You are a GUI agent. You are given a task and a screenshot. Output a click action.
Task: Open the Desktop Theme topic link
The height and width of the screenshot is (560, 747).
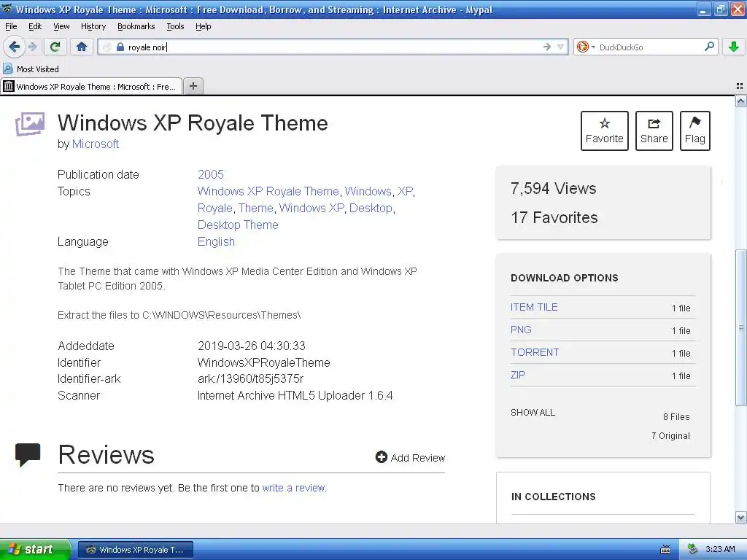238,225
